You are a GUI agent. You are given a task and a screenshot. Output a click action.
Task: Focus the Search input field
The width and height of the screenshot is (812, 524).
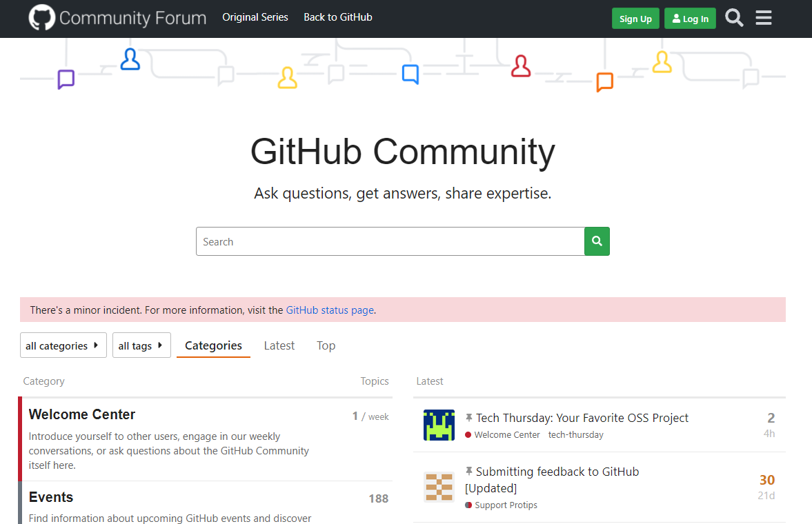pyautogui.click(x=390, y=241)
